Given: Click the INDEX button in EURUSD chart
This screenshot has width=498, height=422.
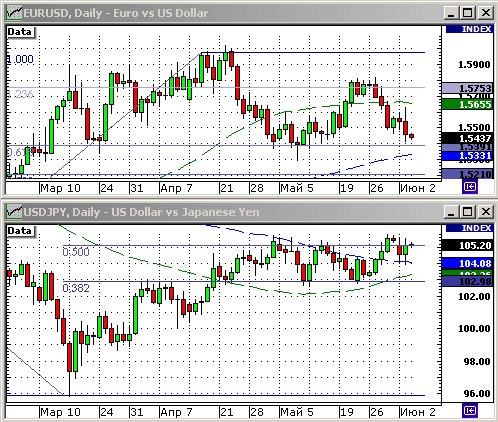Looking at the screenshot, I should coord(469,29).
